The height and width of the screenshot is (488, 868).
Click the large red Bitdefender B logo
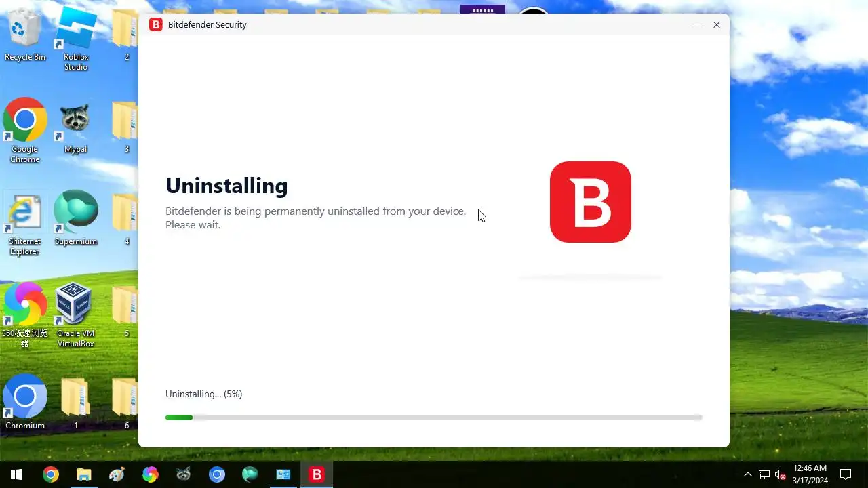[591, 202]
